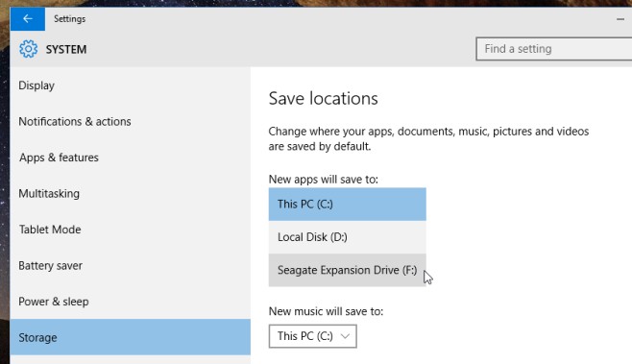This screenshot has height=364, width=632.
Task: Click the SYSTEM header label
Action: pyautogui.click(x=66, y=49)
